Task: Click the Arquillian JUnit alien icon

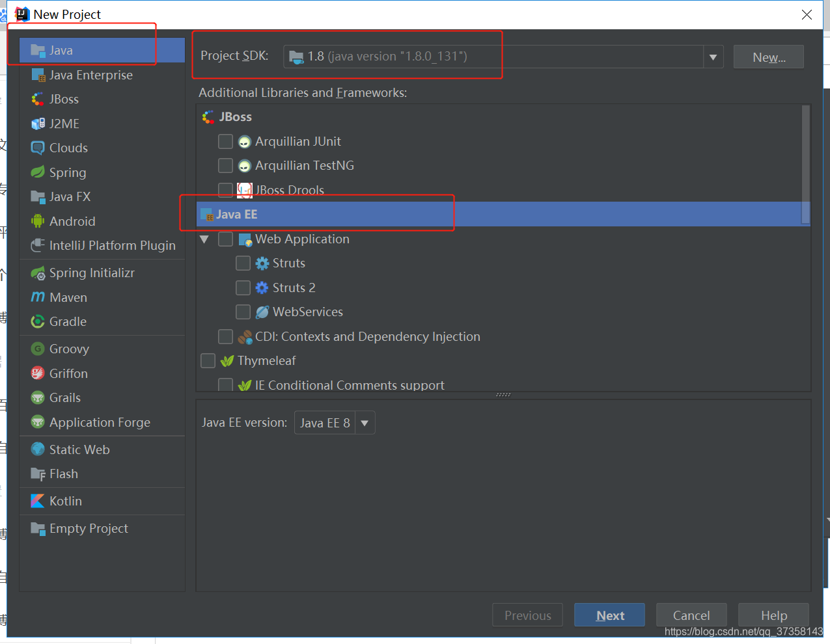Action: pyautogui.click(x=244, y=142)
